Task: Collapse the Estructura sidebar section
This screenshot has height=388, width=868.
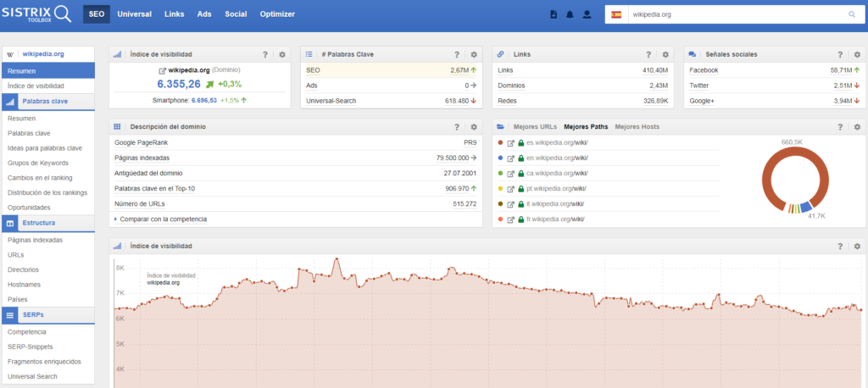Action: click(x=48, y=223)
